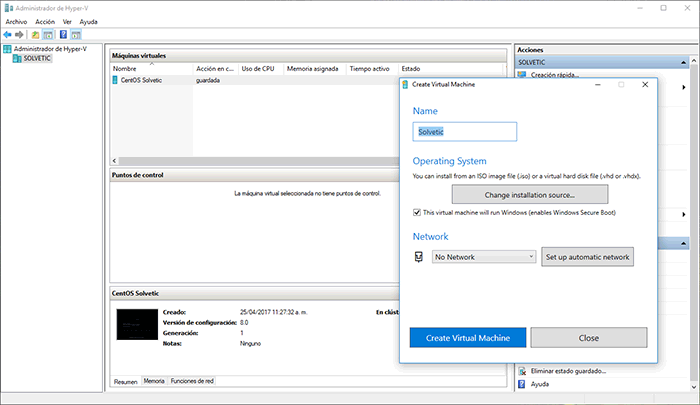
Task: Click the Acción en c... column header
Action: point(216,69)
